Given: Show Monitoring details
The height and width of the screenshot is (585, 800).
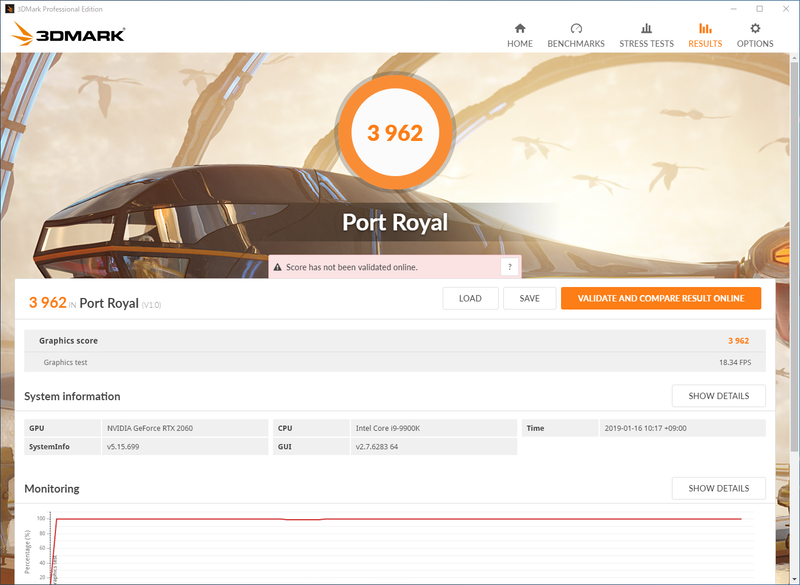Looking at the screenshot, I should click(x=718, y=488).
